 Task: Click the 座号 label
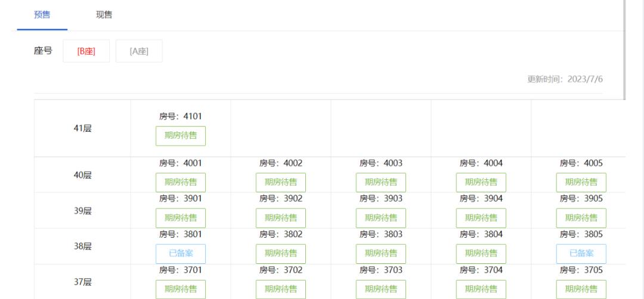(43, 51)
